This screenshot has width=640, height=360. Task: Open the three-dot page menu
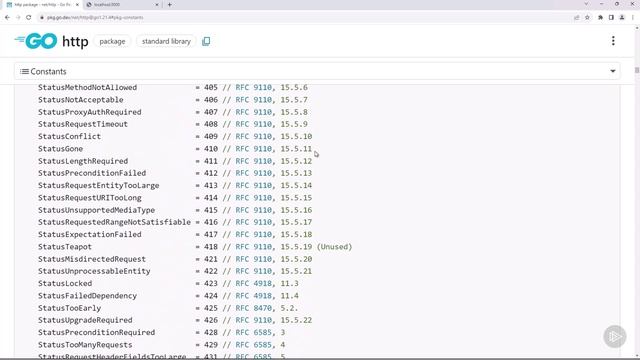coord(613,41)
